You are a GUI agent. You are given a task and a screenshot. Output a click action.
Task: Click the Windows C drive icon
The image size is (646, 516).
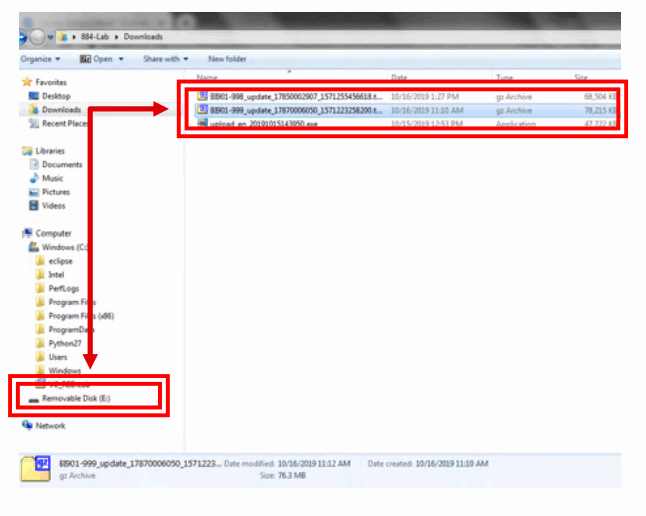[x=34, y=247]
